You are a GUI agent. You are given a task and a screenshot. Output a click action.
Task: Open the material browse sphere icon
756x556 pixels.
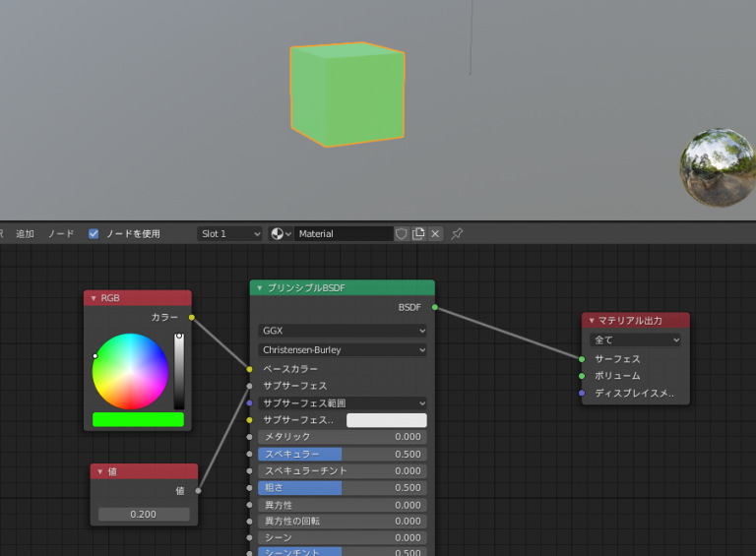point(280,234)
